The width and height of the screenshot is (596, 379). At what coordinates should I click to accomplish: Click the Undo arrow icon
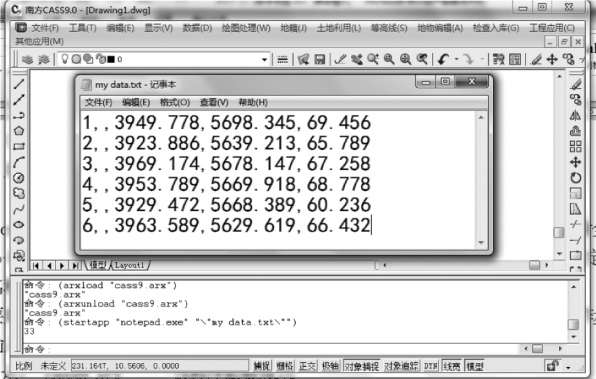(x=444, y=59)
